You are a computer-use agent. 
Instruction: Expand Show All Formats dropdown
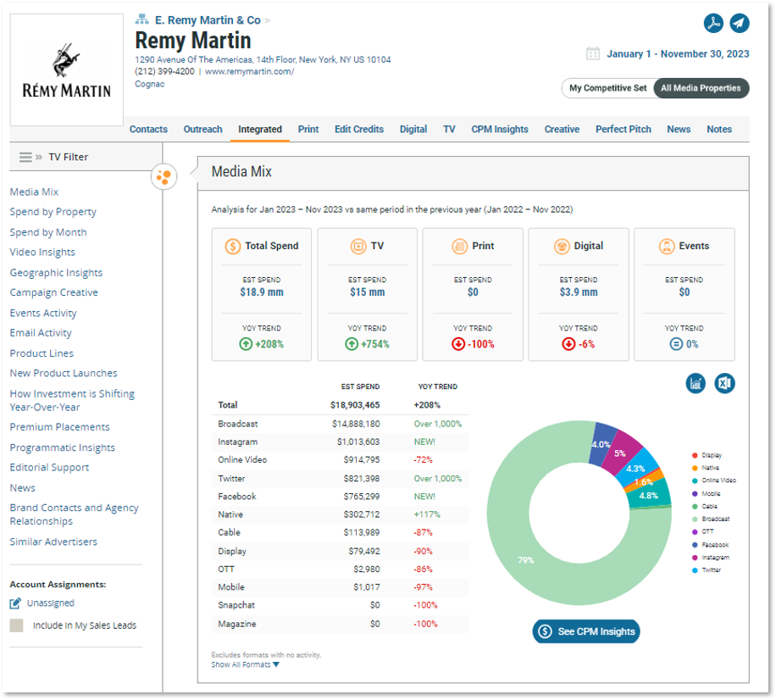245,664
